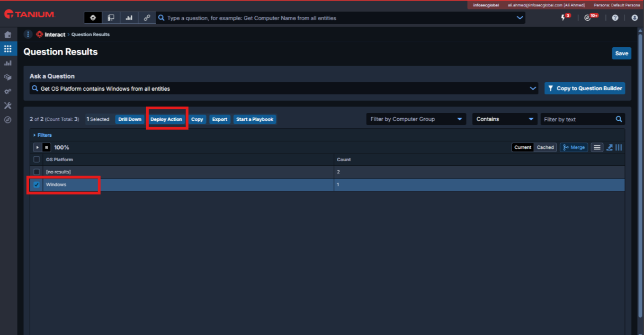Viewport: 644px width, 335px height.
Task: Click the Drill Down button
Action: pos(130,119)
